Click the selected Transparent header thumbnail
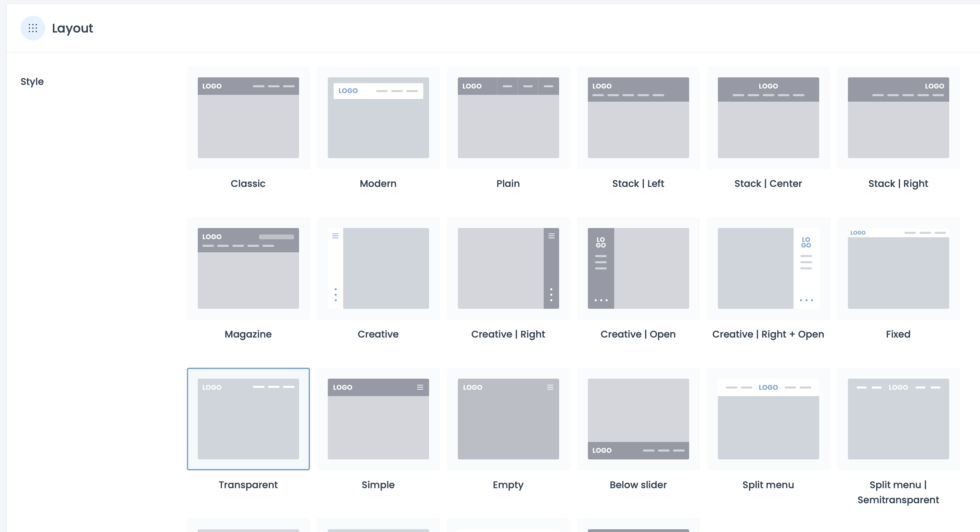Image resolution: width=980 pixels, height=532 pixels. 248,419
